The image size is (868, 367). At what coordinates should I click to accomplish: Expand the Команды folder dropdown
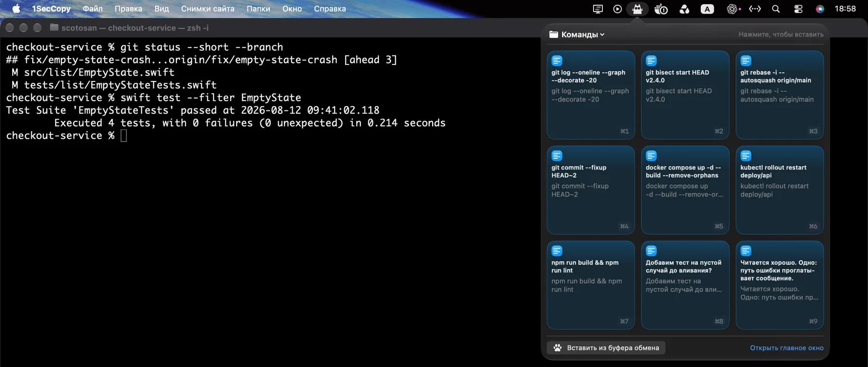(x=577, y=35)
